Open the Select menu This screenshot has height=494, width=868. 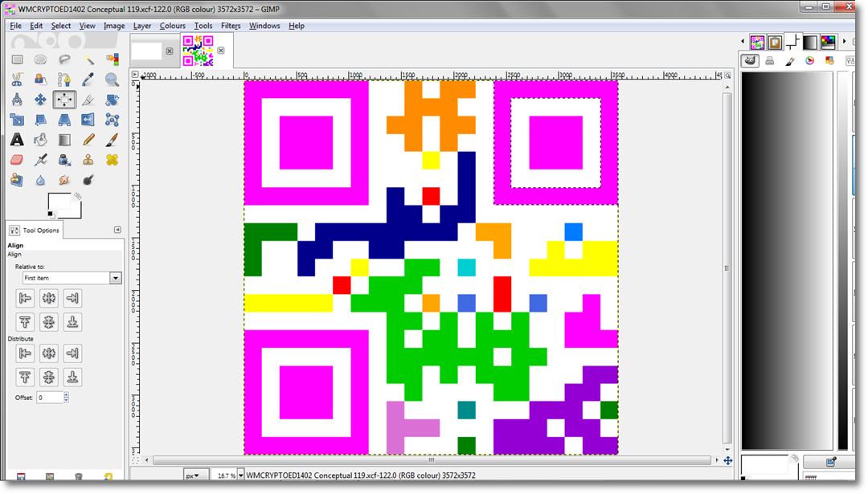point(61,26)
